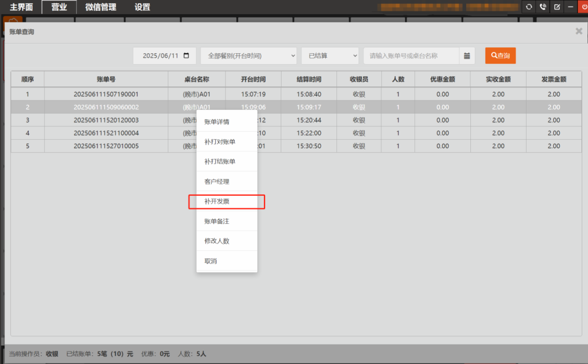Click the calendar icon beside the search field
The width and height of the screenshot is (588, 364).
(x=467, y=55)
